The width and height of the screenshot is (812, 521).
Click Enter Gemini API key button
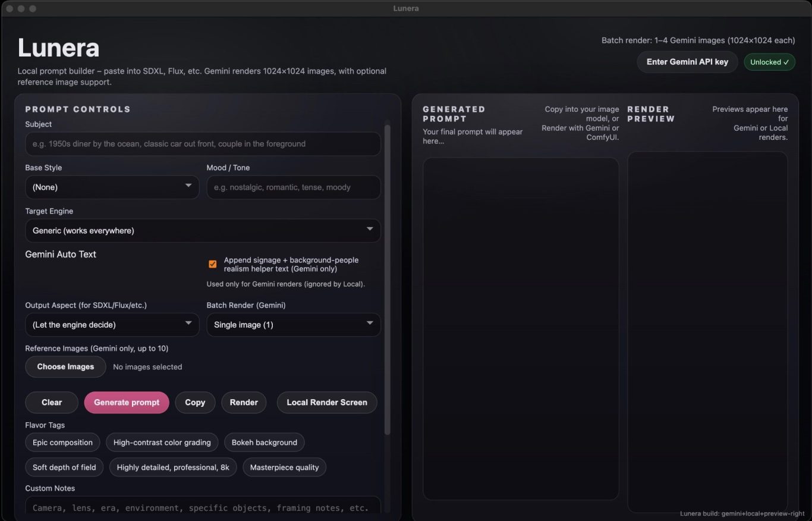(687, 62)
